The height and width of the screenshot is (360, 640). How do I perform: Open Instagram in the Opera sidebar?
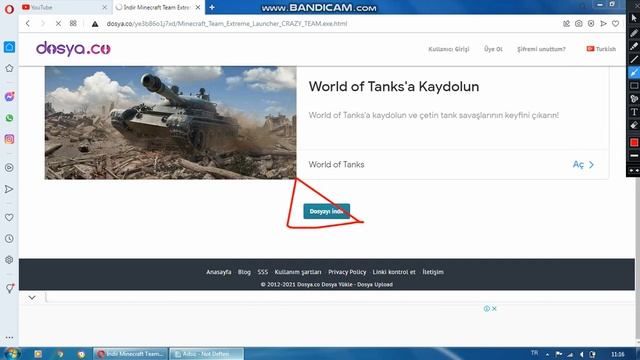coord(9,139)
